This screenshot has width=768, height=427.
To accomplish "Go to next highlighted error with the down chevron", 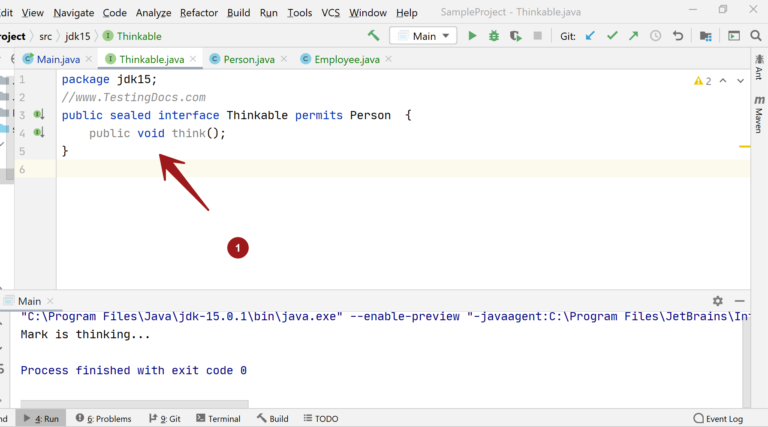I will tap(741, 81).
